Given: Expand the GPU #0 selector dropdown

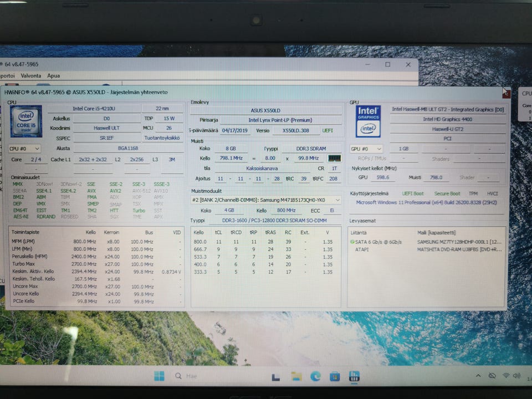Looking at the screenshot, I should [x=366, y=149].
